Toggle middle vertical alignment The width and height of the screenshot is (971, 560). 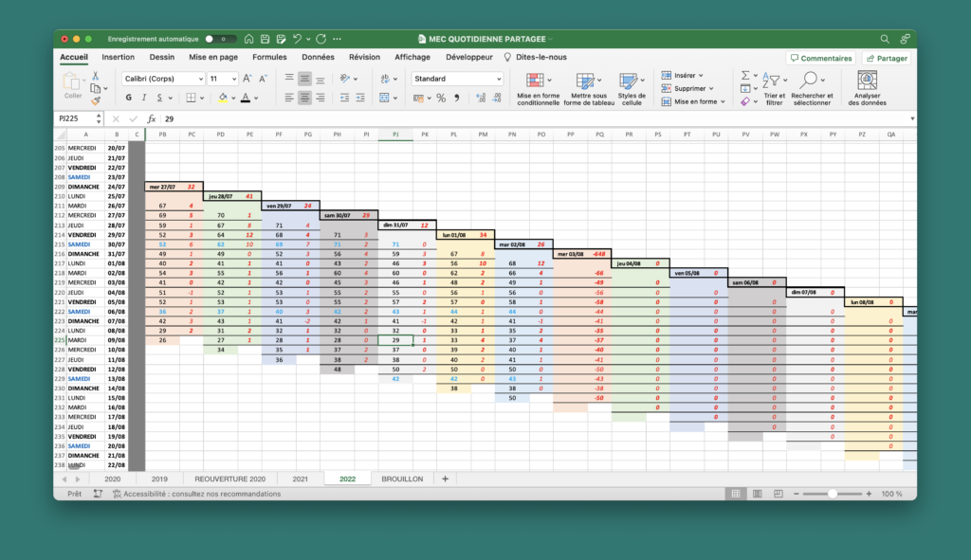304,79
